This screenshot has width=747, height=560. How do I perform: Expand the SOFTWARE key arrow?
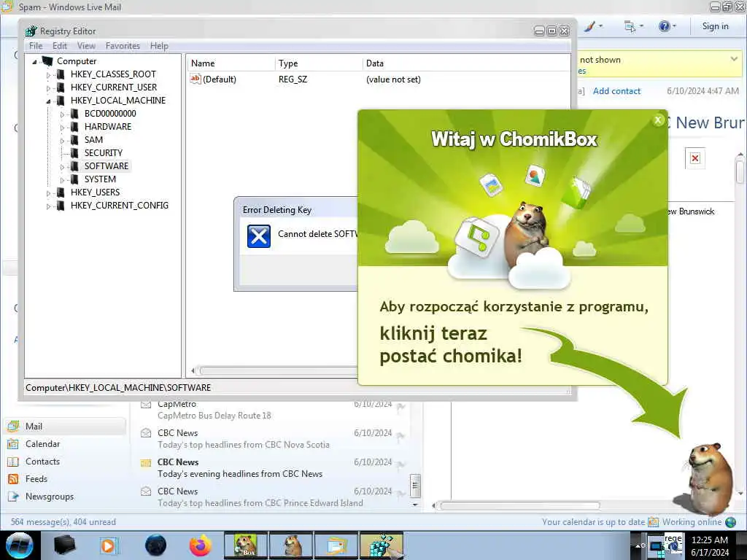point(62,167)
